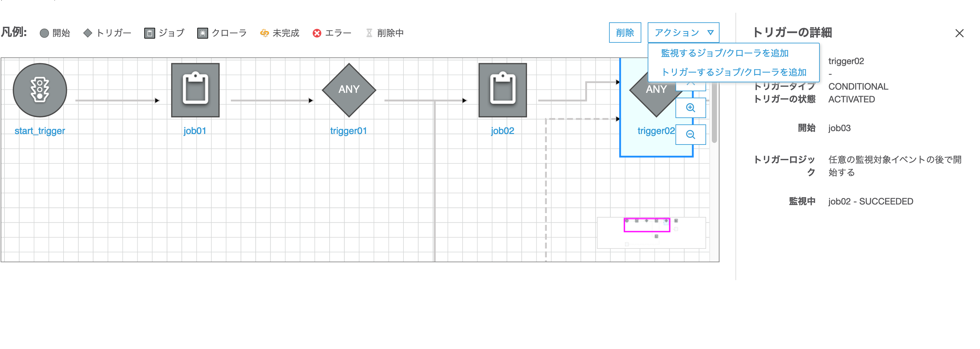Viewport: 980px width, 349px height.
Task: Select the job01 clipboard node
Action: (x=195, y=90)
